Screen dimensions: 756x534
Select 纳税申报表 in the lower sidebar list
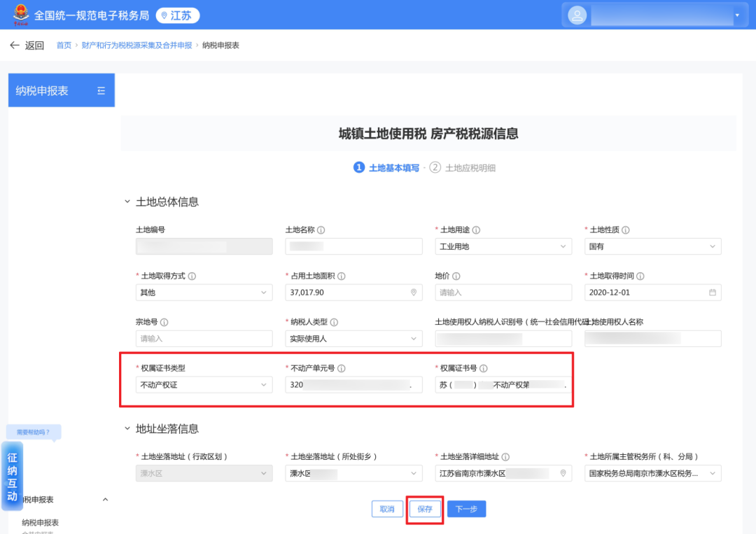click(x=40, y=522)
